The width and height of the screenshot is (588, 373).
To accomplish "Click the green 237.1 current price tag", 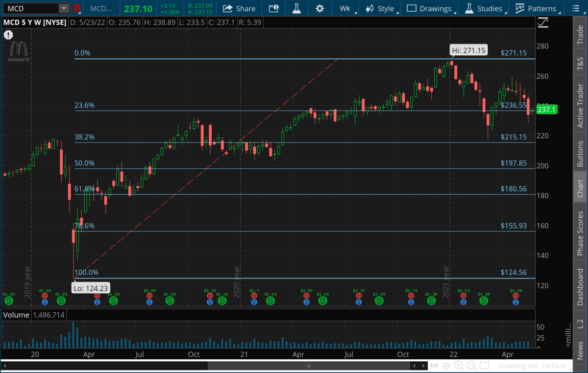I will (547, 110).
